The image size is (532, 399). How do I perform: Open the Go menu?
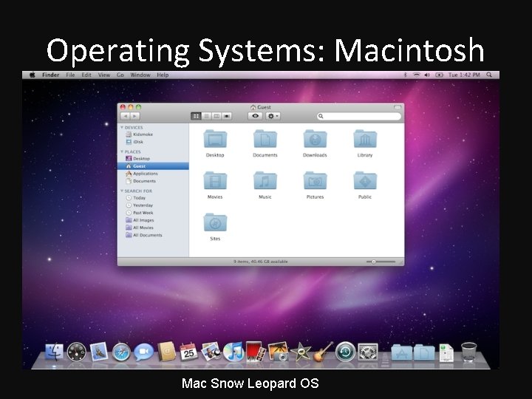[120, 75]
